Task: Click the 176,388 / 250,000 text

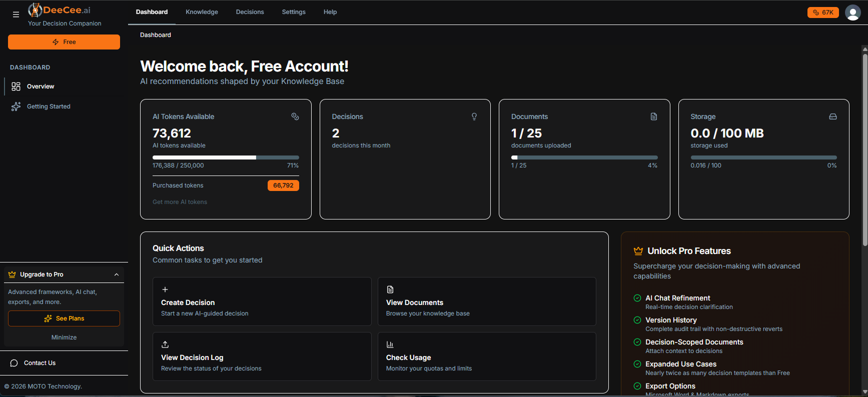Action: (178, 165)
